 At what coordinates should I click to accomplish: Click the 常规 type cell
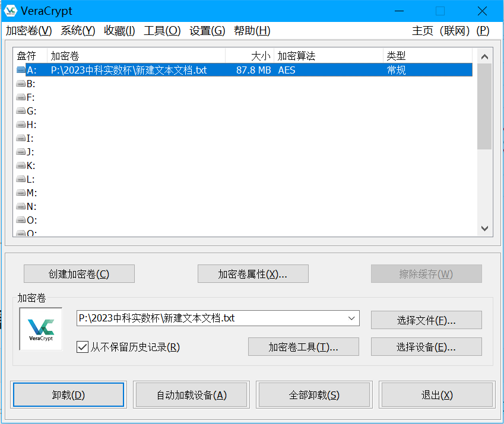(397, 70)
